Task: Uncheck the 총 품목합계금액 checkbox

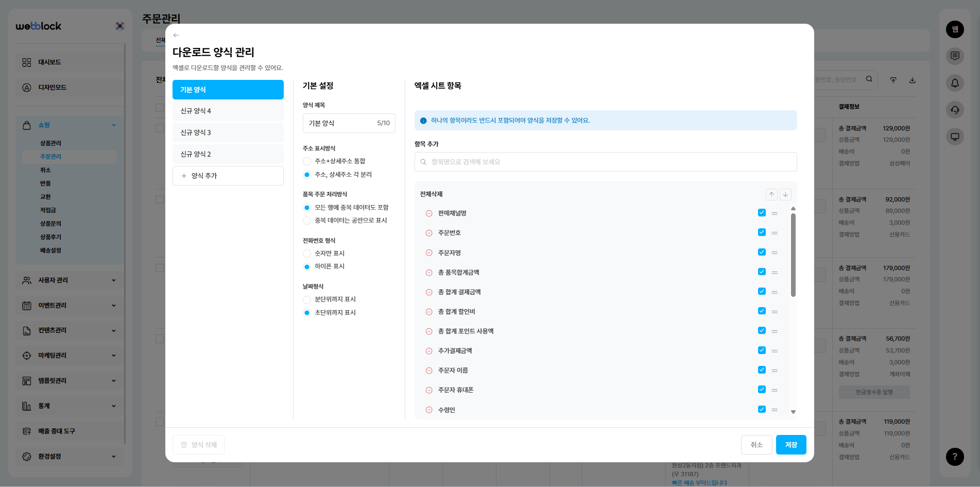Action: [x=762, y=272]
